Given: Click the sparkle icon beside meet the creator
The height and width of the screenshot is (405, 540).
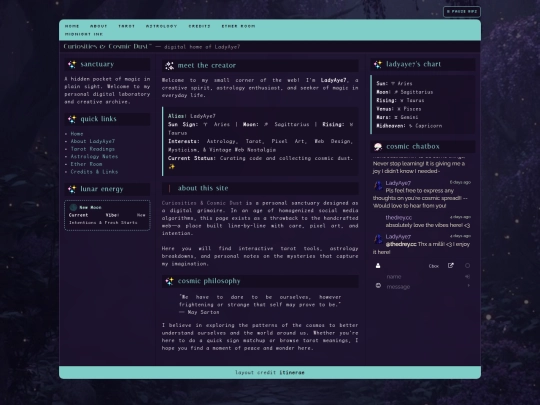Looking at the screenshot, I should 169,65.
